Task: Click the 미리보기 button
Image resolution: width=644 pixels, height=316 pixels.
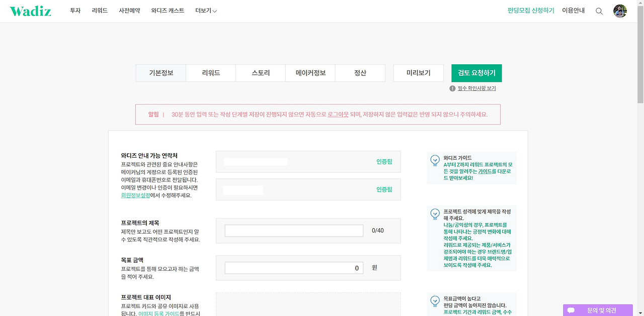Action: click(x=419, y=73)
